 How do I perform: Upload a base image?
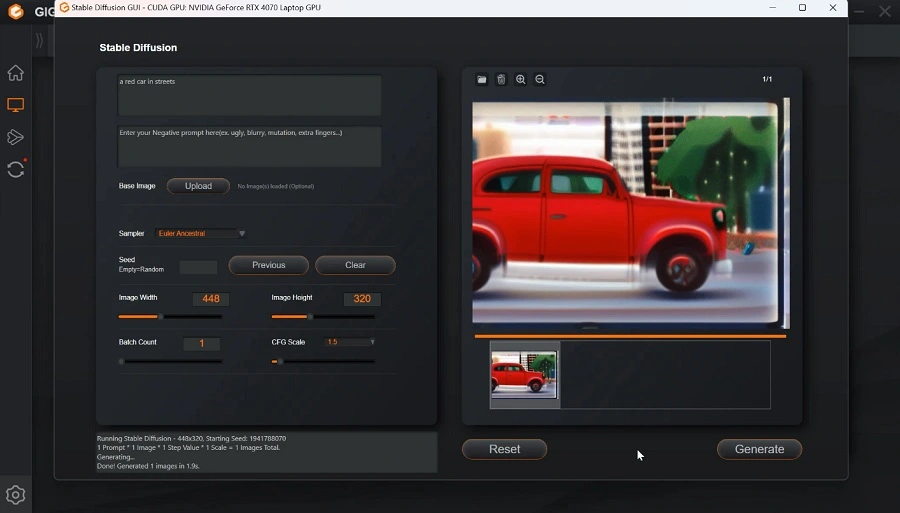[x=198, y=186]
